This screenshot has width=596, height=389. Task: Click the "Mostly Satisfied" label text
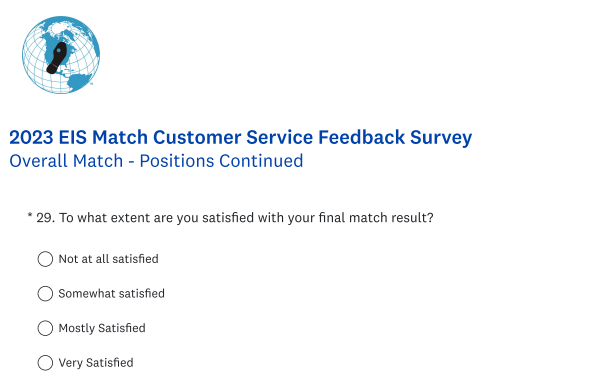click(102, 328)
